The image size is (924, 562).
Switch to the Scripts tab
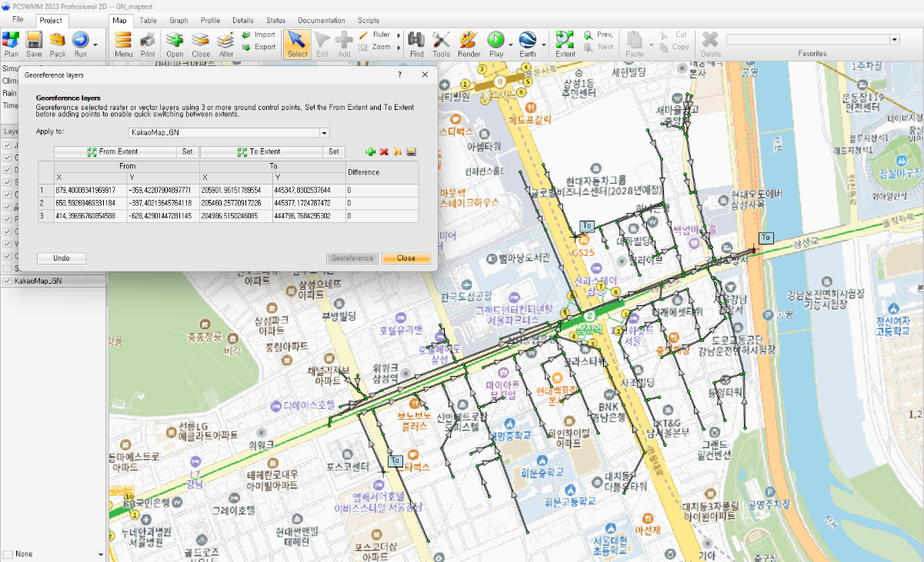point(369,20)
